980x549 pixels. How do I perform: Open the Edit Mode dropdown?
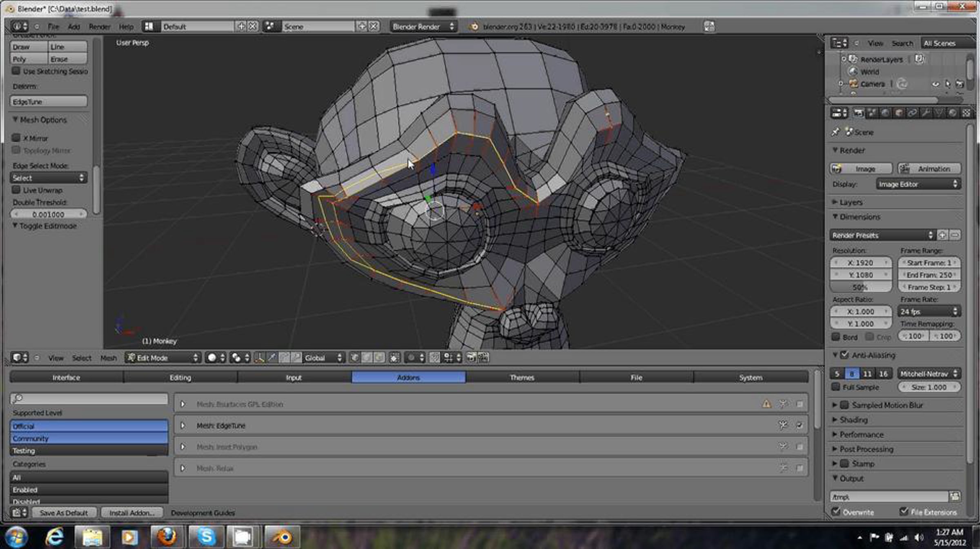point(163,358)
